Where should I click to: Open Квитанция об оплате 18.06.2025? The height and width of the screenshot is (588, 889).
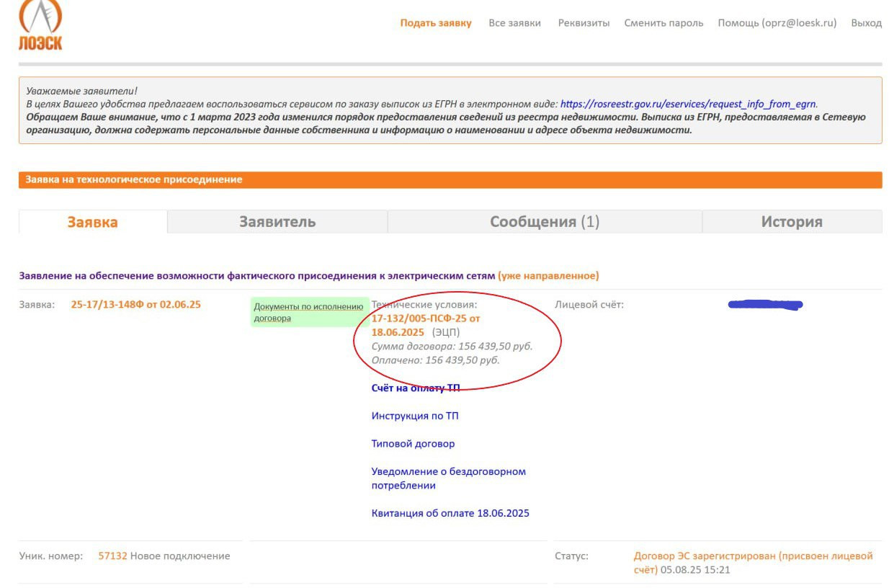pos(450,514)
